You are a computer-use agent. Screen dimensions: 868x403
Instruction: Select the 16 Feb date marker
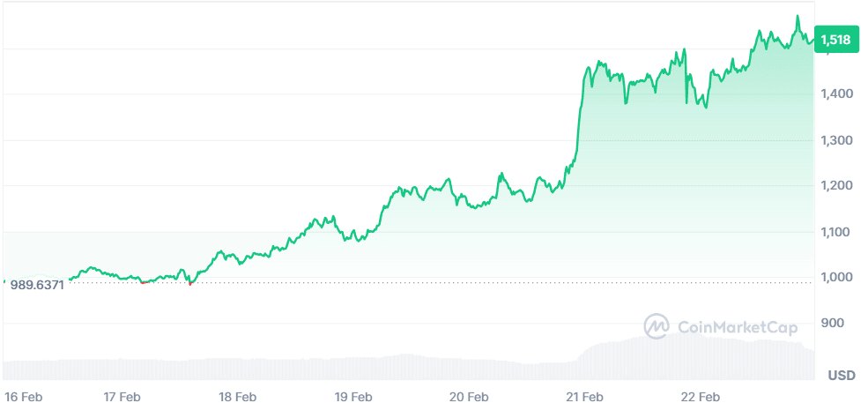pyautogui.click(x=23, y=396)
